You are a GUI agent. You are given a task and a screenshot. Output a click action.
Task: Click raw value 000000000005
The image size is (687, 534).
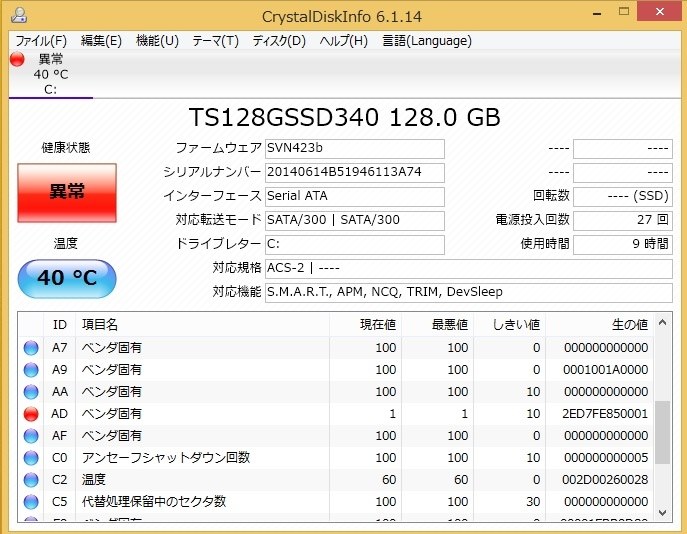coord(606,457)
